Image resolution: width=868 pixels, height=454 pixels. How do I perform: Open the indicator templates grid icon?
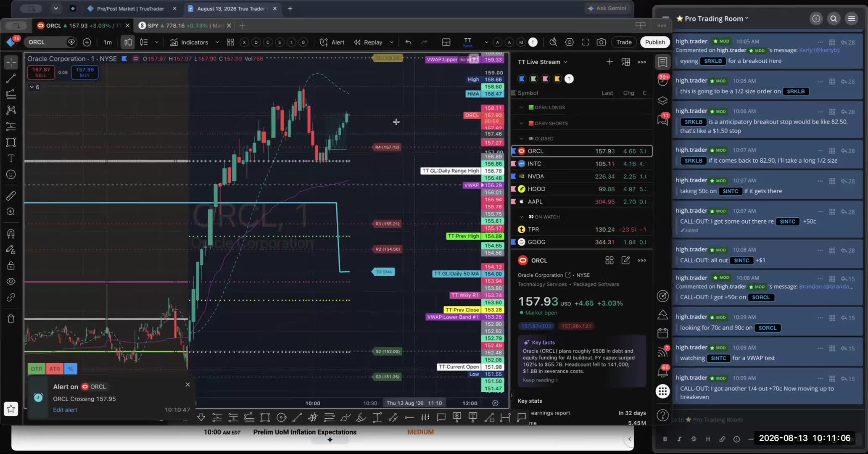tap(230, 42)
